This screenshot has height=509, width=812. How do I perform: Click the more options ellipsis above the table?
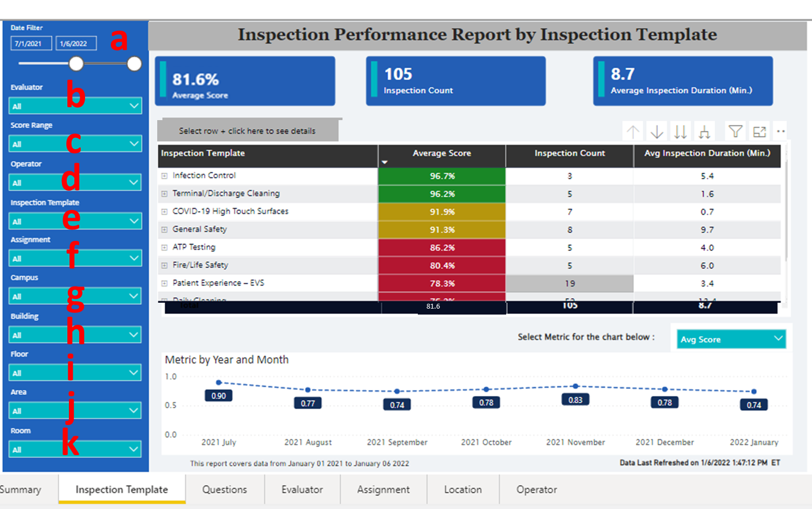pos(780,131)
